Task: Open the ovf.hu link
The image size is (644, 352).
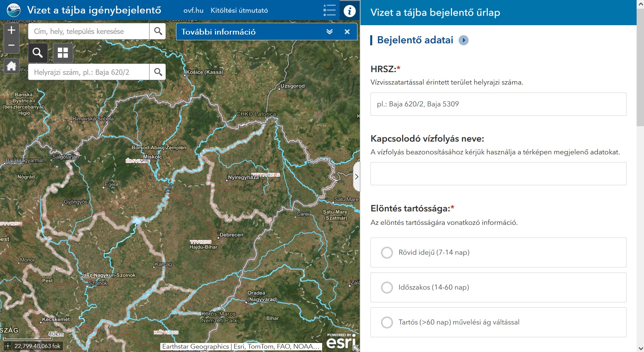Action: click(193, 10)
